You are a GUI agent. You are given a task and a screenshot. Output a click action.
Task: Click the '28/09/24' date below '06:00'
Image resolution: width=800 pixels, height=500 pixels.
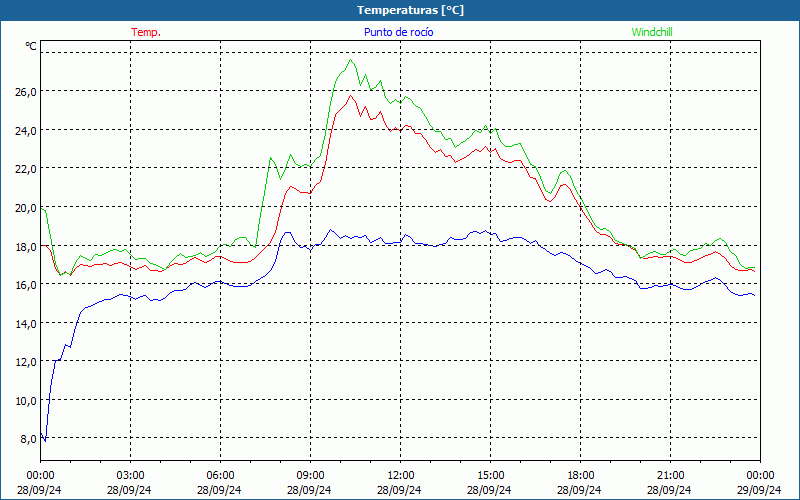click(x=219, y=490)
